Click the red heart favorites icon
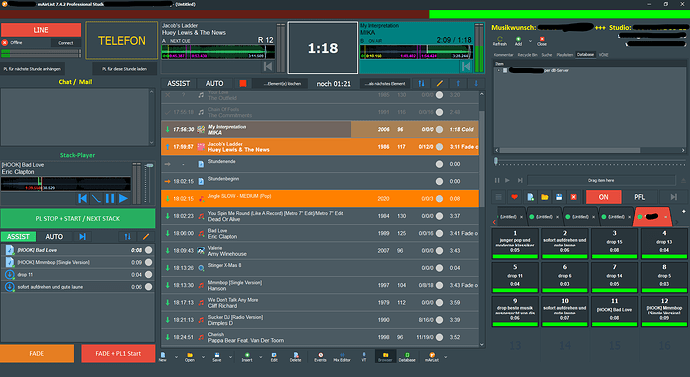690x377 pixels. 514,197
